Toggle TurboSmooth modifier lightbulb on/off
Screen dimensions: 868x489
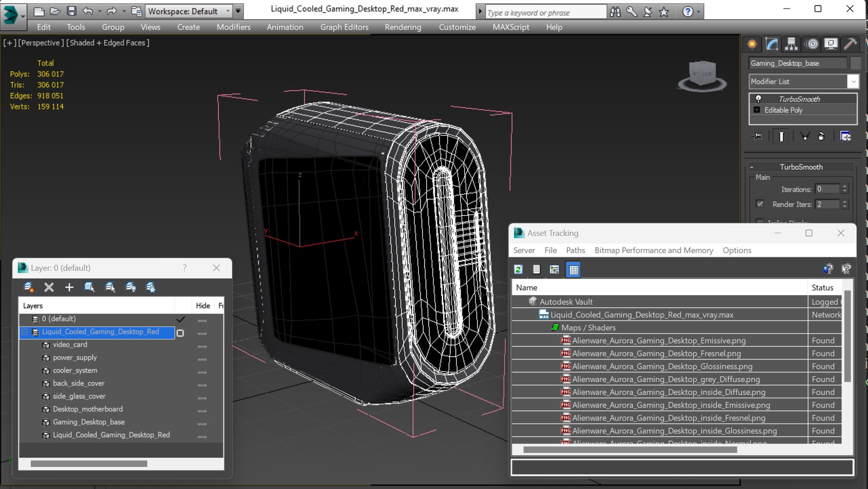click(x=758, y=99)
